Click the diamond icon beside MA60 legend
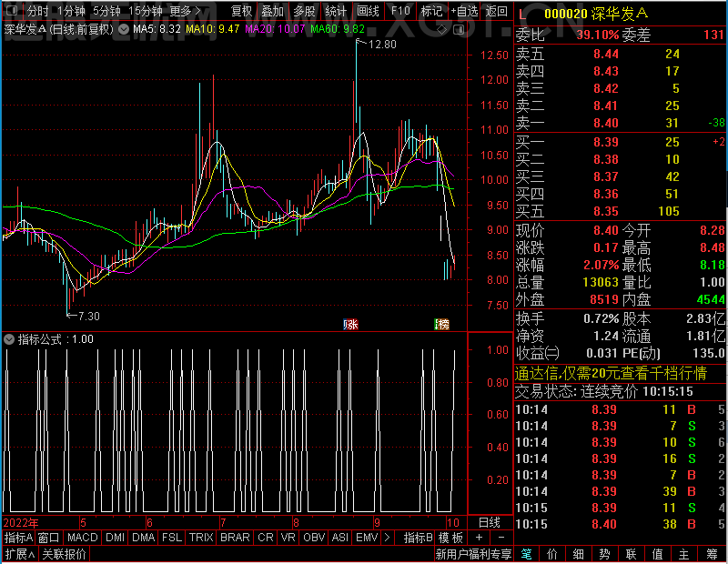728x564 pixels. pyautogui.click(x=442, y=30)
